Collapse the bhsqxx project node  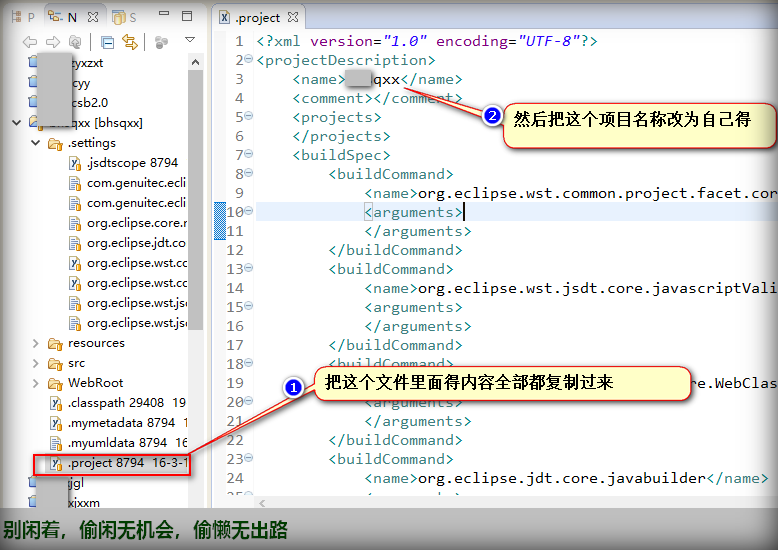pyautogui.click(x=16, y=122)
